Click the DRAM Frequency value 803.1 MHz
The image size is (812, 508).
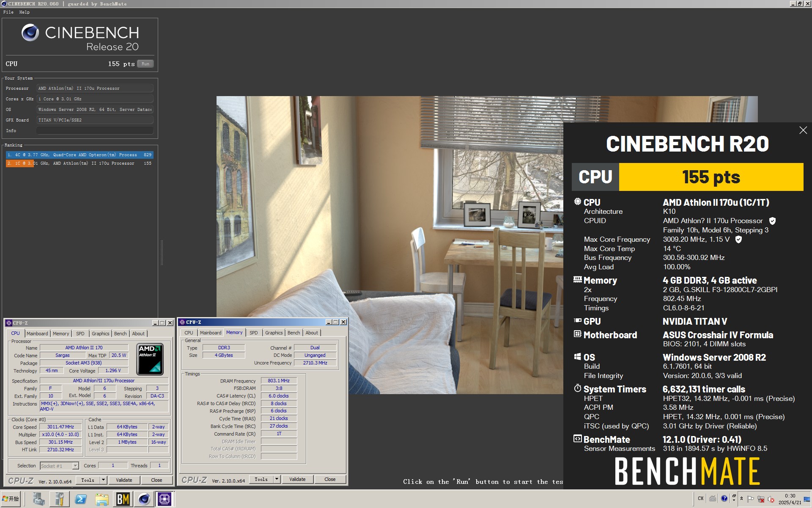click(x=279, y=381)
